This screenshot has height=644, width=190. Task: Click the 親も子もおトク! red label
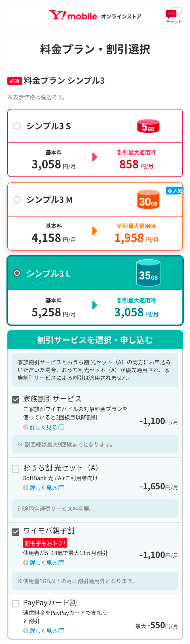[x=45, y=543]
